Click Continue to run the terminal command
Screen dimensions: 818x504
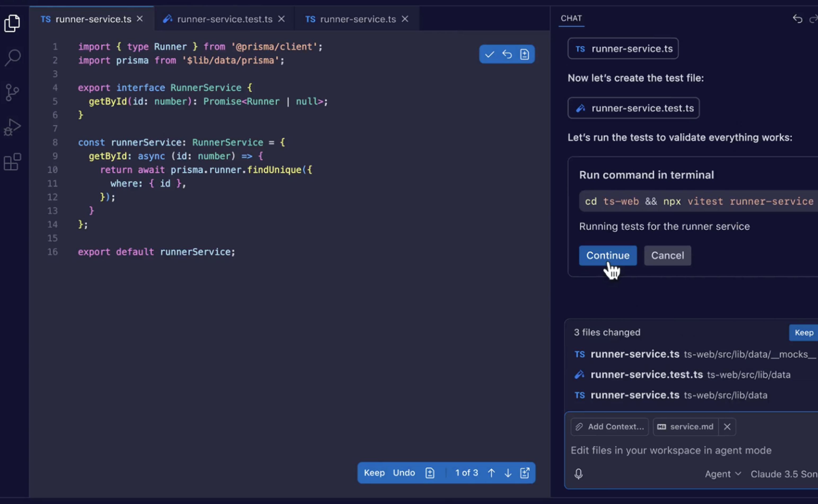click(608, 255)
